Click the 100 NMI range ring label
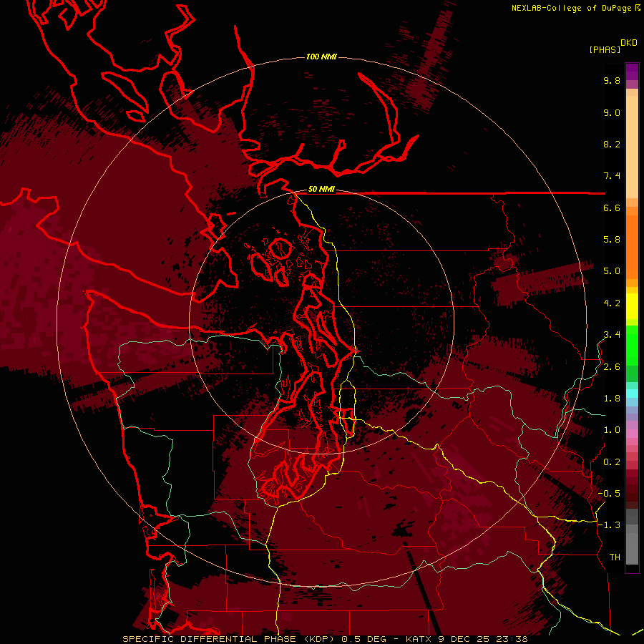 321,57
